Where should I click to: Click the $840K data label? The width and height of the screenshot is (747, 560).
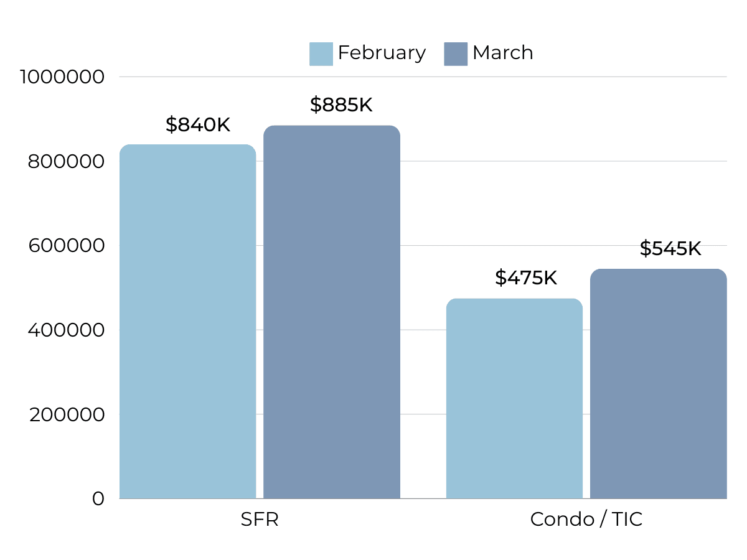pos(198,124)
